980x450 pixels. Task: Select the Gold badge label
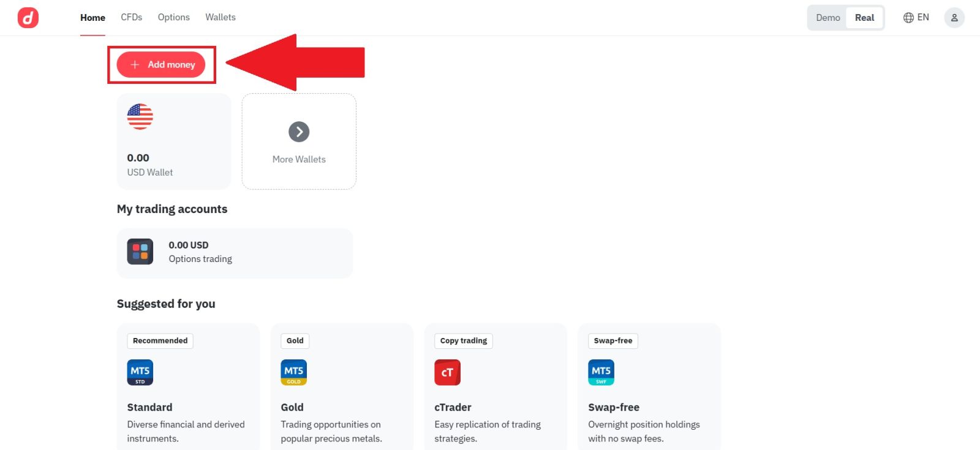(295, 340)
